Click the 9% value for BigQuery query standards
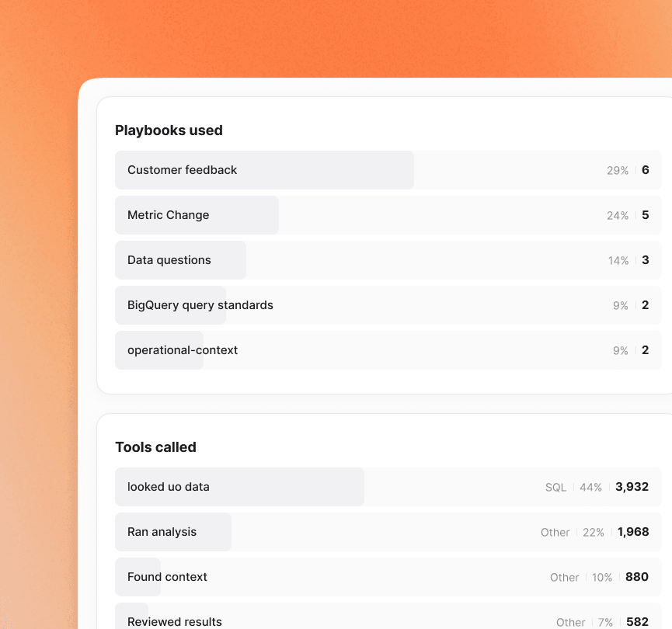The image size is (672, 629). pyautogui.click(x=621, y=305)
